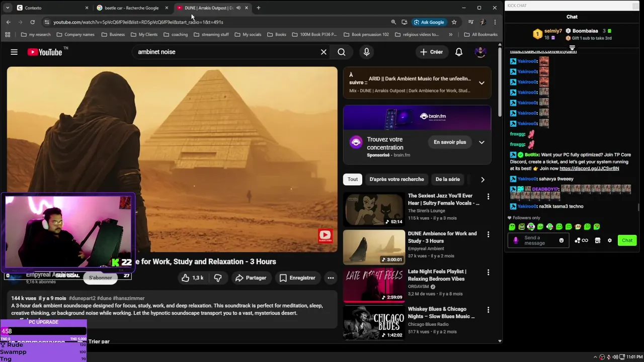Open Kick channel points icon
The width and height of the screenshot is (644, 362).
581,240
